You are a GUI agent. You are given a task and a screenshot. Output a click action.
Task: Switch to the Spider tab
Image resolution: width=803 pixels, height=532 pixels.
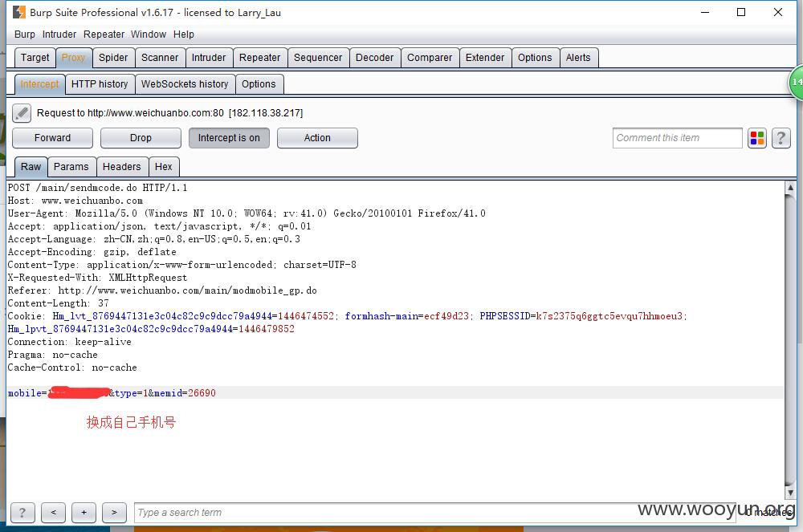click(113, 58)
